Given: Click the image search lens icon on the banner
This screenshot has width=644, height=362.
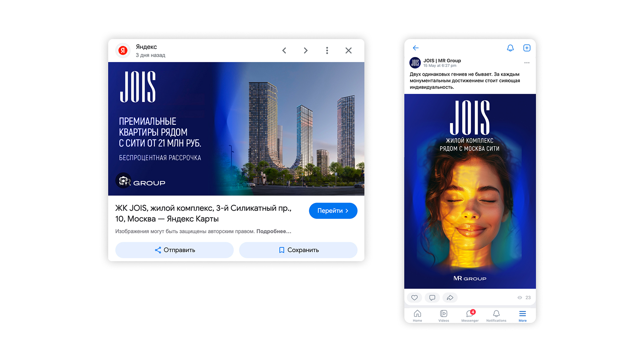Looking at the screenshot, I should coord(123,180).
